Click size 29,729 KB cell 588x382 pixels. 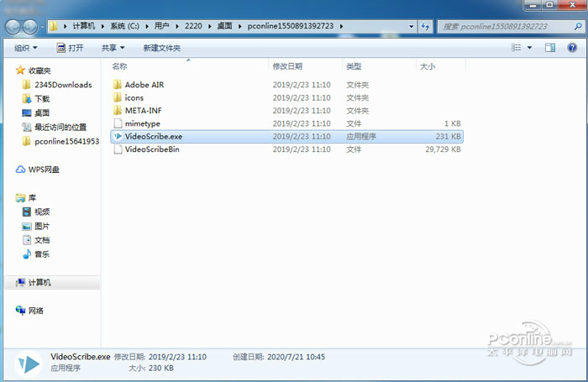point(443,149)
